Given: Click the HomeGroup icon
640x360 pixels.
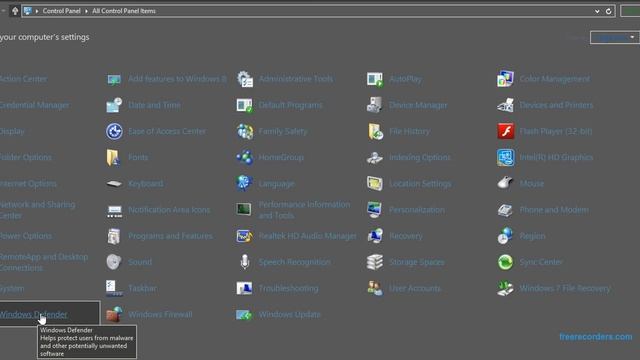Looking at the screenshot, I should [x=244, y=158].
